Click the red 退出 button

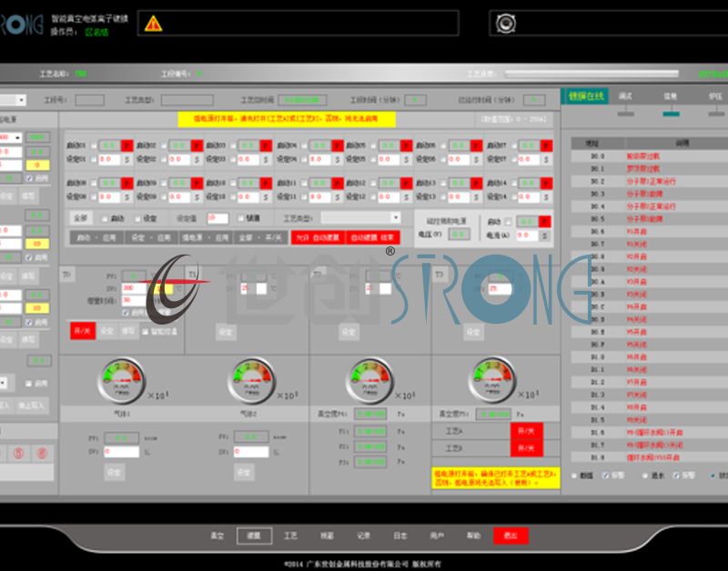511,536
